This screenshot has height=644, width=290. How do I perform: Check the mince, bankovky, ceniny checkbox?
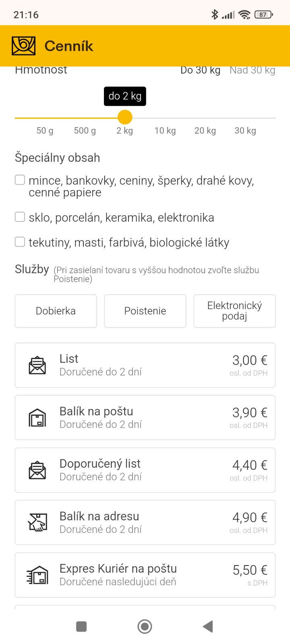click(x=20, y=180)
